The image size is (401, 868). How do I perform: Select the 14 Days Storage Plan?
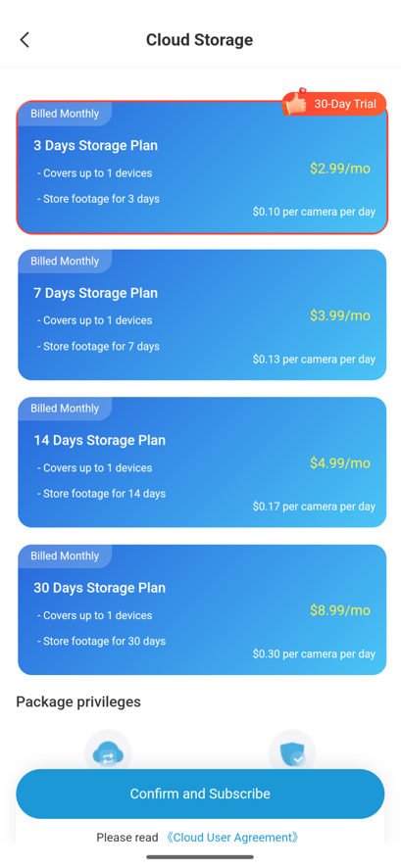pyautogui.click(x=202, y=461)
